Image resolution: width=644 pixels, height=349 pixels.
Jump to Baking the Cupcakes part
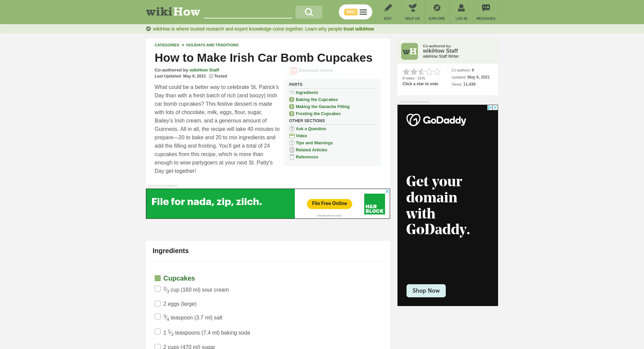point(317,100)
